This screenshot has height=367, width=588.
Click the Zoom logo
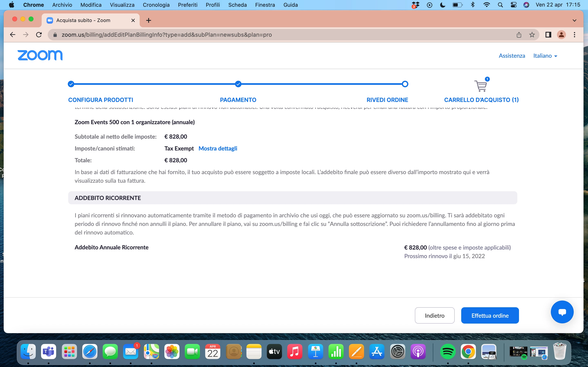[x=40, y=55]
